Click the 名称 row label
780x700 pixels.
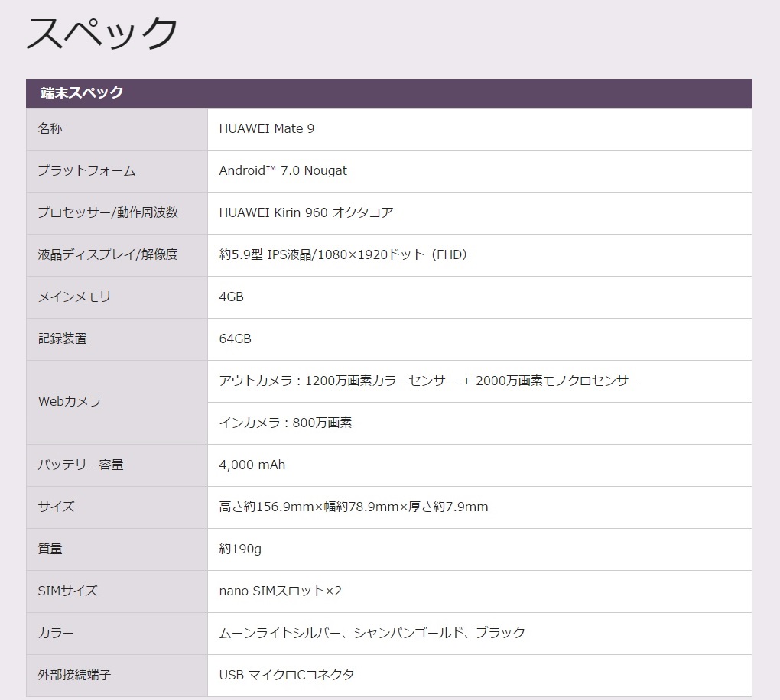50,128
